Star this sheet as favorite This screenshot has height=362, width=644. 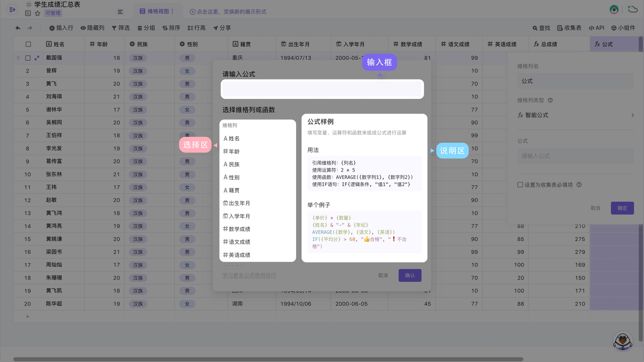click(x=38, y=13)
